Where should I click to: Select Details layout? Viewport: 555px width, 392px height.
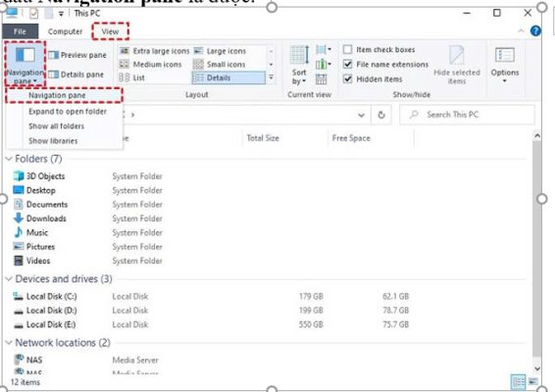pos(228,77)
